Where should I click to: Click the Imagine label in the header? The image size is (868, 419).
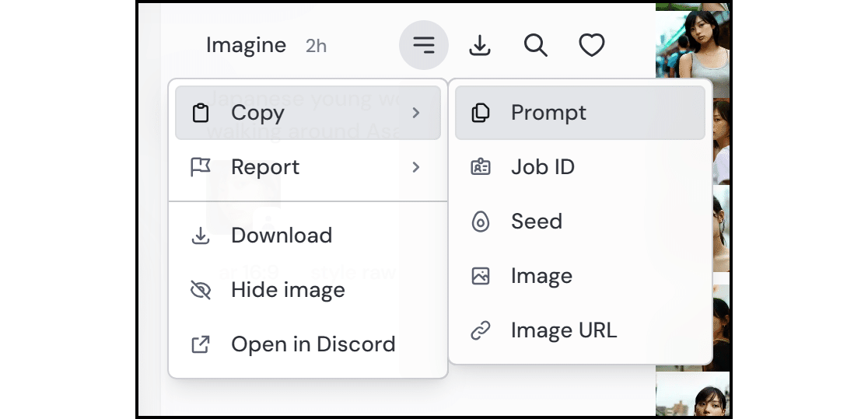click(x=246, y=46)
